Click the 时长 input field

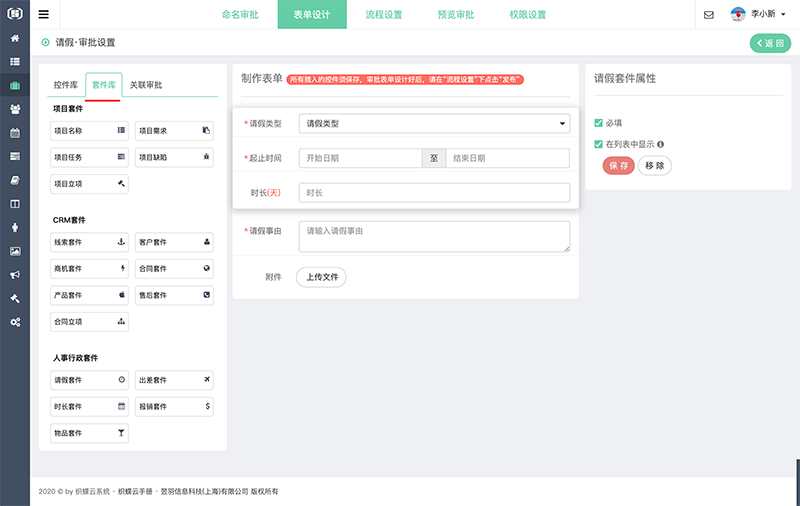point(434,193)
